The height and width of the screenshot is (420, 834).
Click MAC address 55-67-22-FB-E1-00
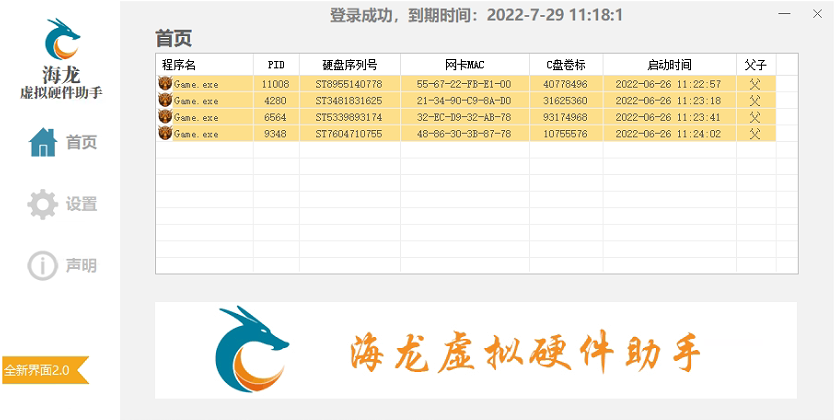click(464, 84)
